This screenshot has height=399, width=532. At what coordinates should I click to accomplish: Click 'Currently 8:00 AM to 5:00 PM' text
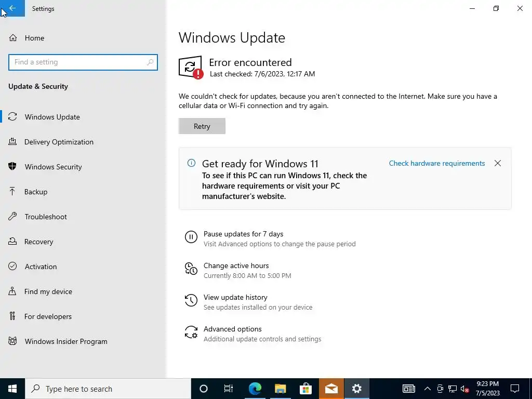pyautogui.click(x=247, y=275)
